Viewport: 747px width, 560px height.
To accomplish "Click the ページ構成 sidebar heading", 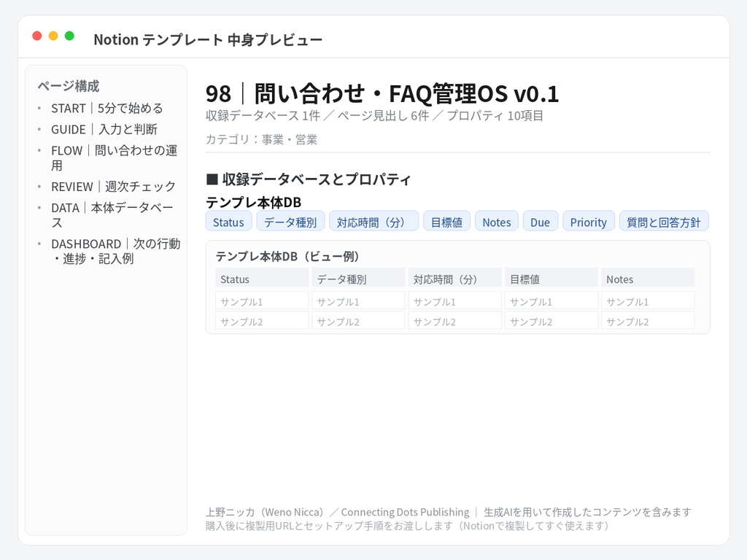I will 69,86.
